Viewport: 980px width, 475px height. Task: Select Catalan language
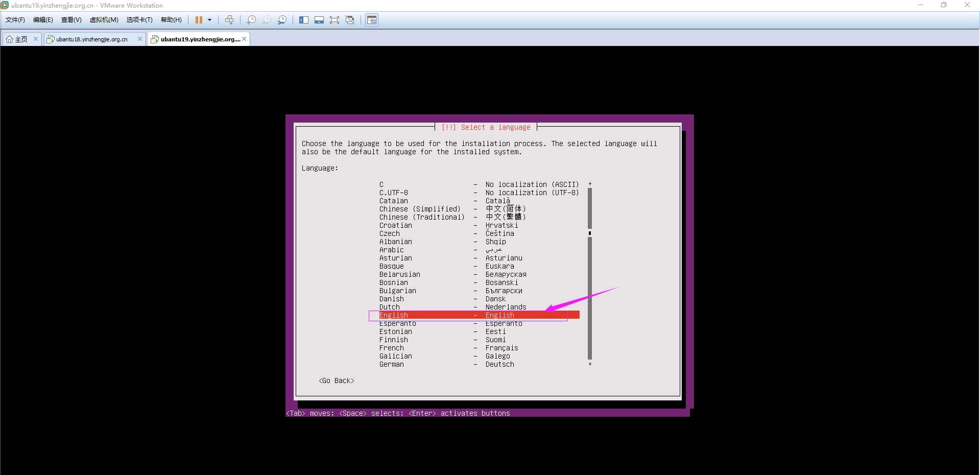[479, 201]
